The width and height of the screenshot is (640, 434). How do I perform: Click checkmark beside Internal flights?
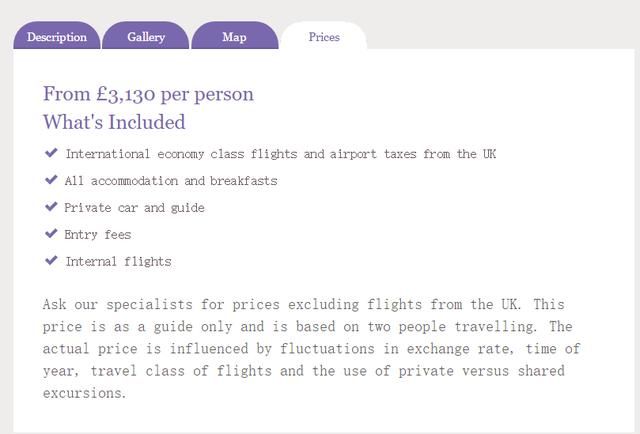[x=51, y=260]
